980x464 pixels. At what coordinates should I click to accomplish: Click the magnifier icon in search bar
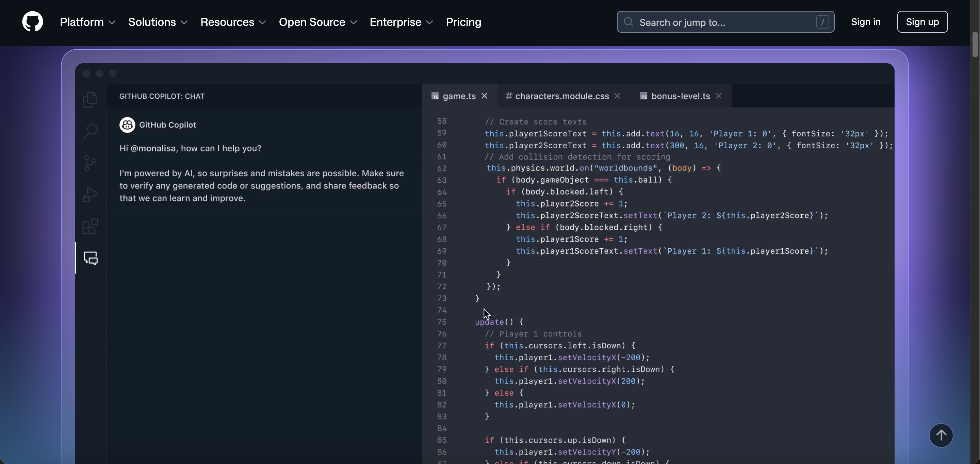pyautogui.click(x=628, y=22)
